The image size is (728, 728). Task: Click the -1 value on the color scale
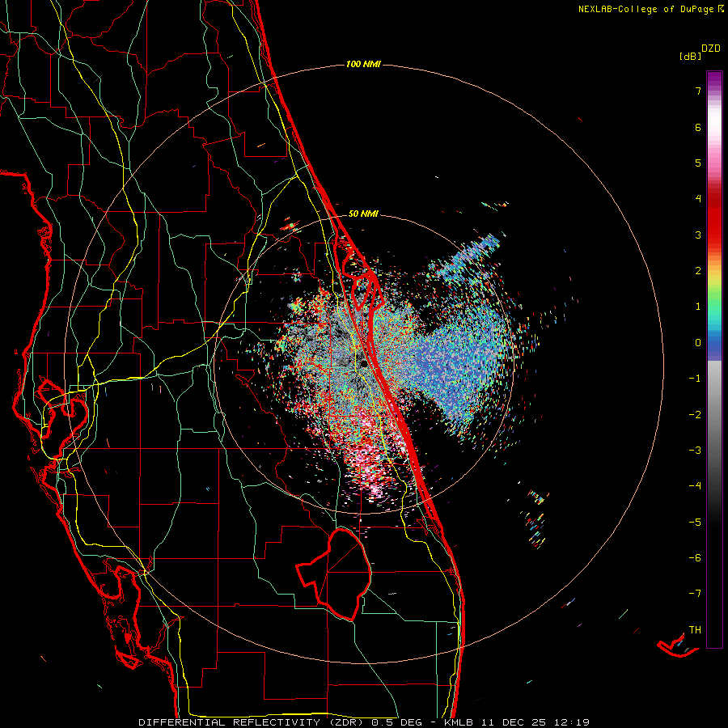[695, 379]
